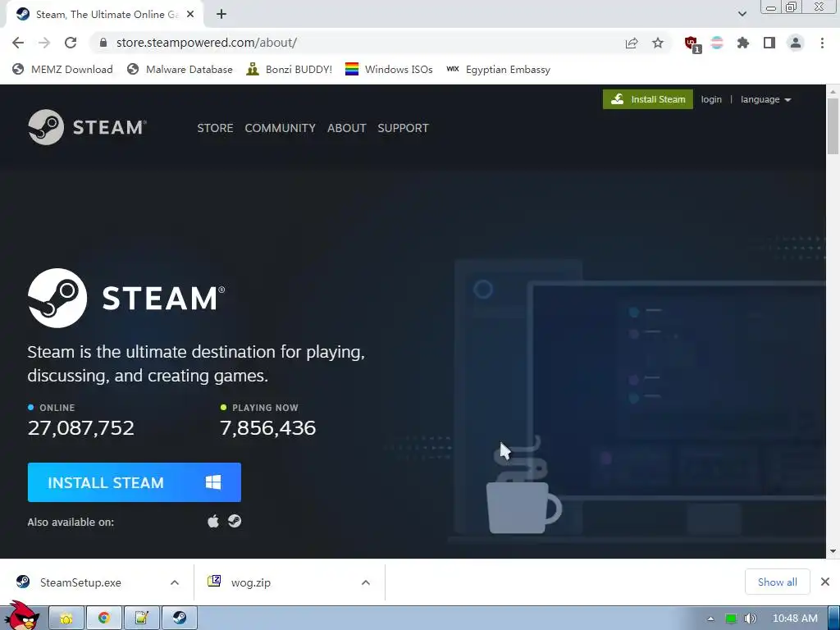Toggle the browser side panel icon

tap(769, 43)
